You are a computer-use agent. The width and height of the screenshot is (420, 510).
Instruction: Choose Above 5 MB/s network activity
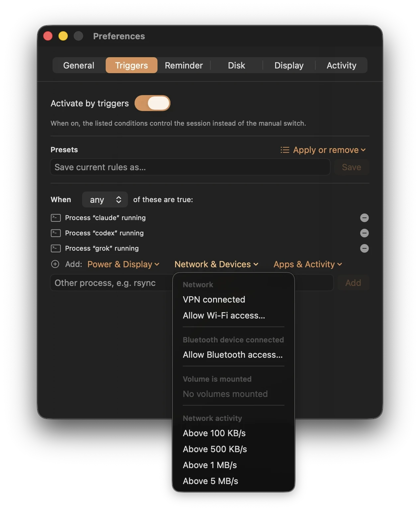pyautogui.click(x=234, y=481)
